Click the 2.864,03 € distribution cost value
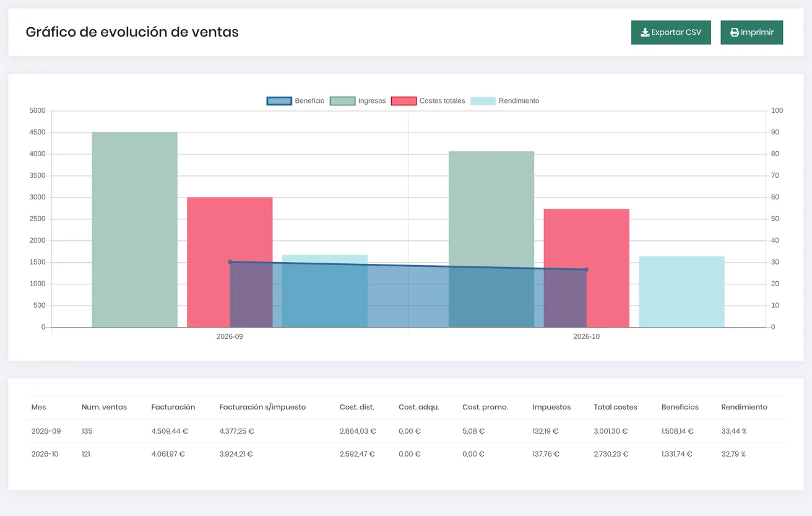 [358, 431]
